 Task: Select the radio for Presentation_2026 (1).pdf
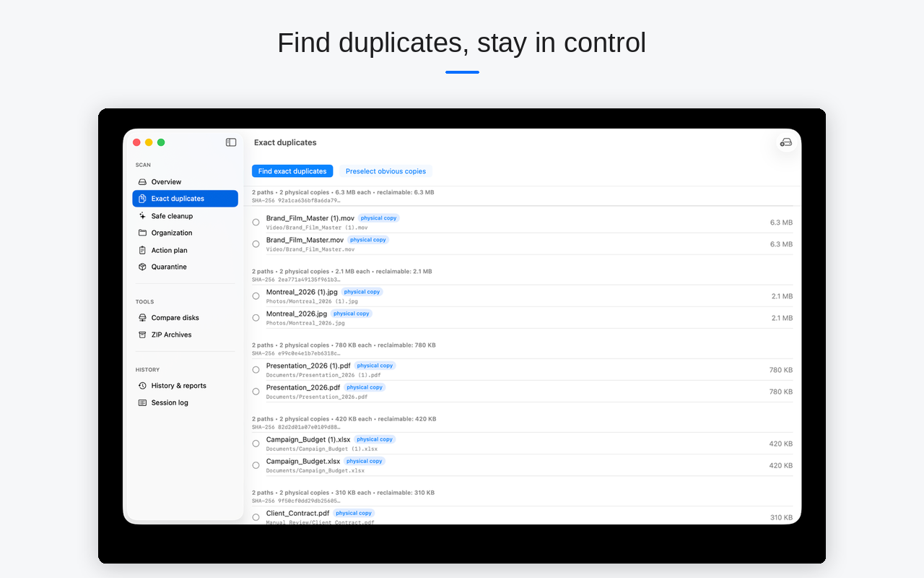tap(256, 370)
